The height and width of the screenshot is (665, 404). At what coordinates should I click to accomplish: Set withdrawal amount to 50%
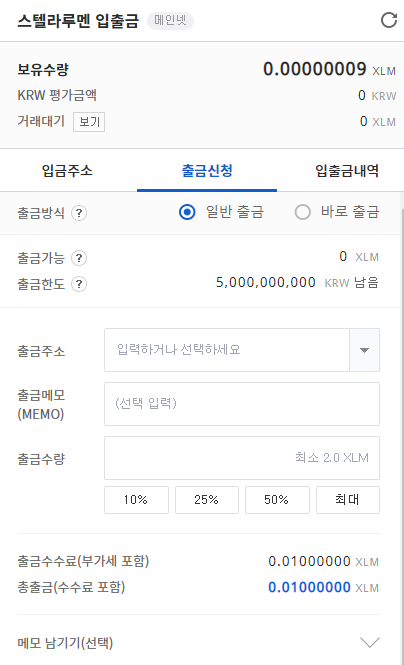point(277,500)
